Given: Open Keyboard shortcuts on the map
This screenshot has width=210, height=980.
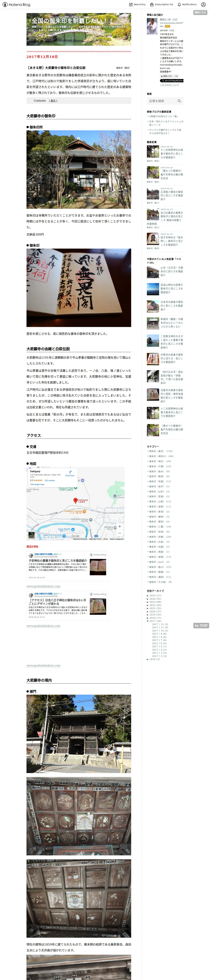Looking at the screenshot, I should click(80, 539).
